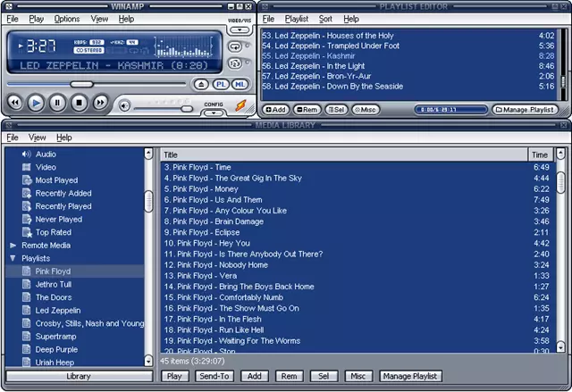Click the Misc button in Playlist Editor
572x392 pixels.
(x=366, y=110)
